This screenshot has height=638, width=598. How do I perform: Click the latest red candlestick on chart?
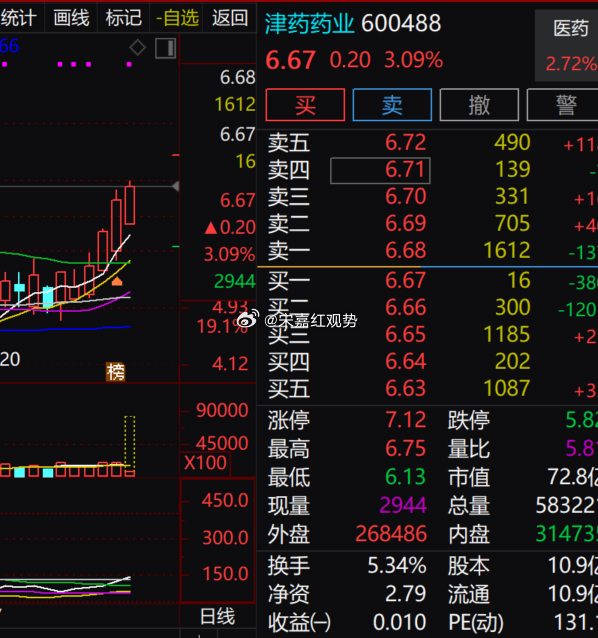pyautogui.click(x=130, y=203)
